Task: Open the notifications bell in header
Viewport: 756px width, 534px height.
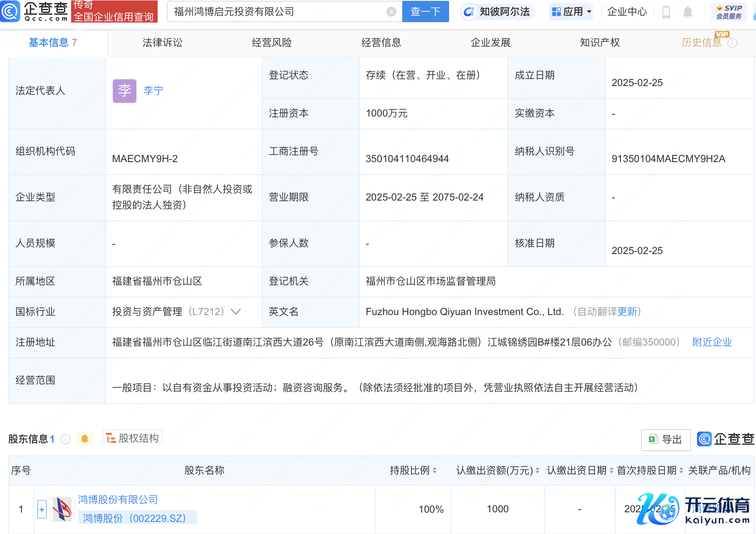Action: click(x=687, y=12)
